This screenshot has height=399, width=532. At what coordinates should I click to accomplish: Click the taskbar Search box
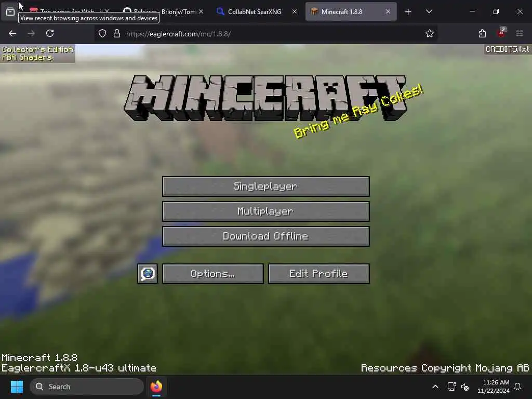pos(87,387)
